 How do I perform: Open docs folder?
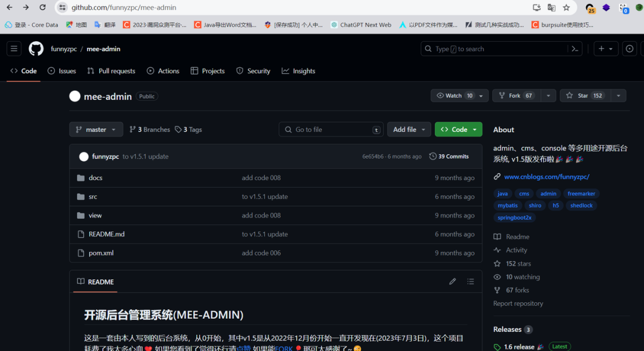point(95,178)
